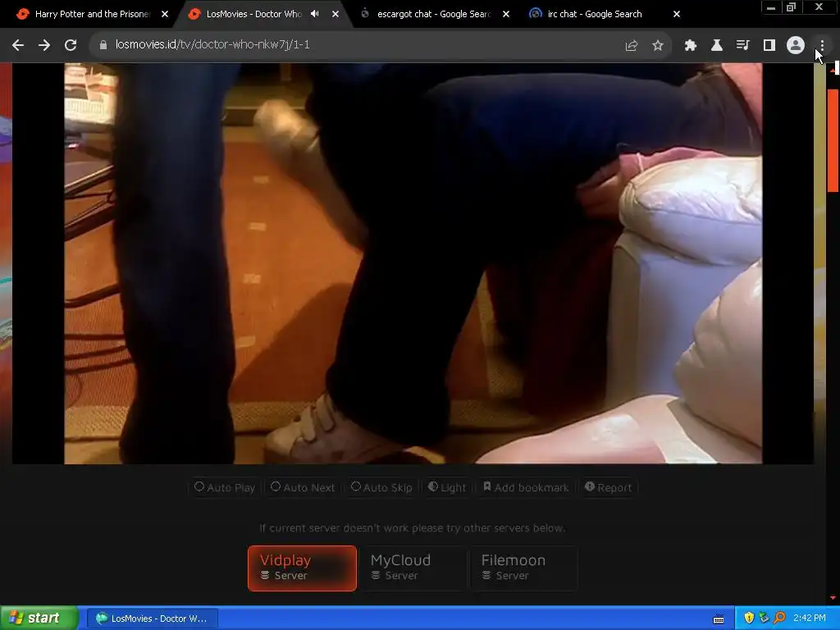Click the video player area
Screen dimensions: 840x630
[x=413, y=263]
